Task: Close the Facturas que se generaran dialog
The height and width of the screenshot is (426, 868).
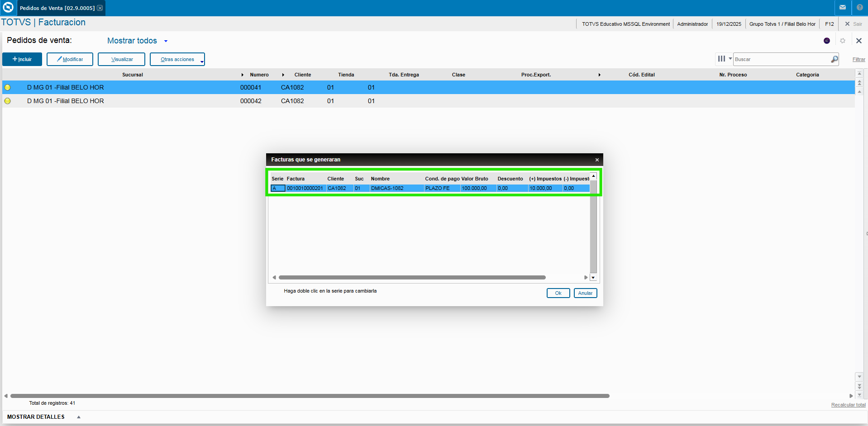Action: coord(597,160)
